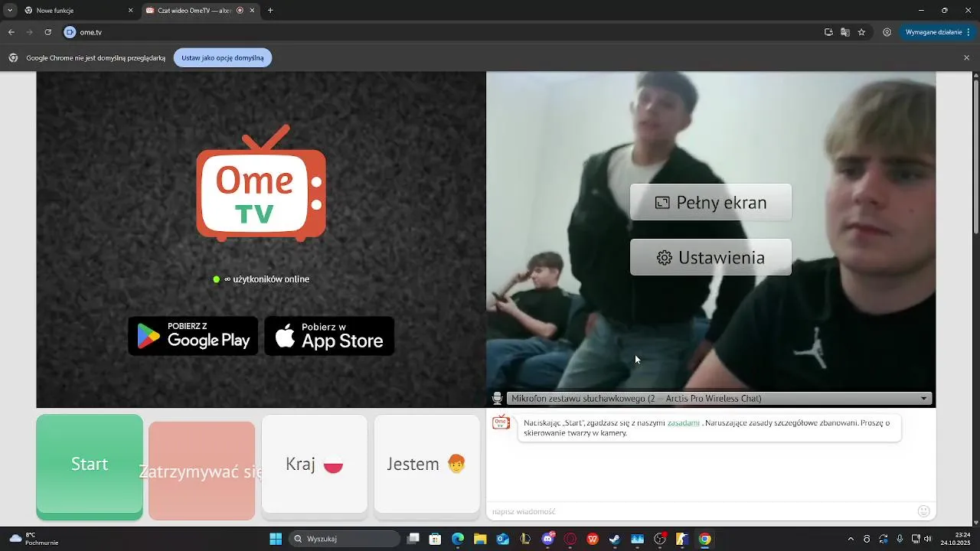Dismiss the default browser infobar
The height and width of the screenshot is (551, 980).
[966, 57]
